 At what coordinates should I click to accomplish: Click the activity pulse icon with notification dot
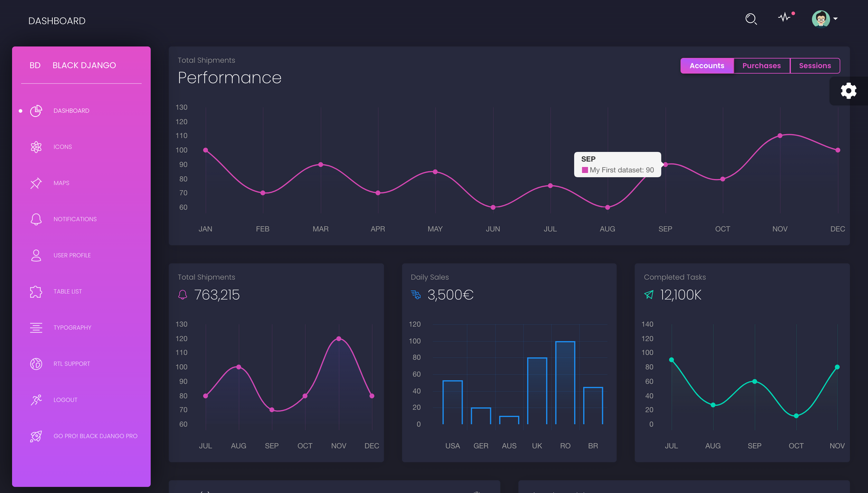[785, 18]
